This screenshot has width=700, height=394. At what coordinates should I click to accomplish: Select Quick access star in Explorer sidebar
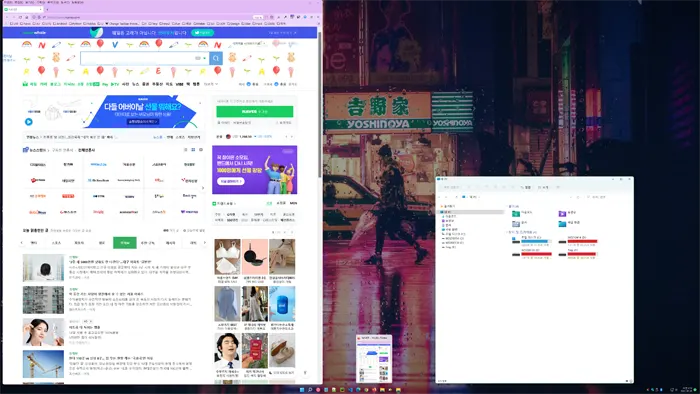448,206
